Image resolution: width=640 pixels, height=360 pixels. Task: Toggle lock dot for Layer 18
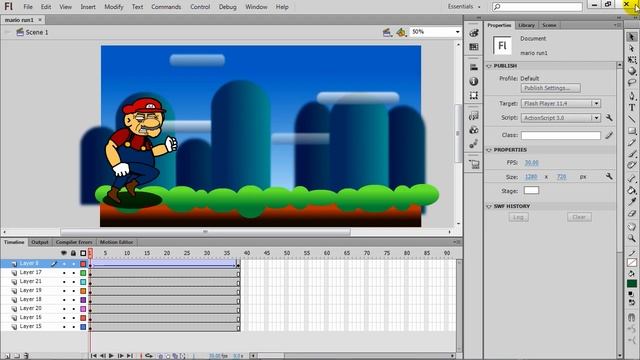[74, 300]
